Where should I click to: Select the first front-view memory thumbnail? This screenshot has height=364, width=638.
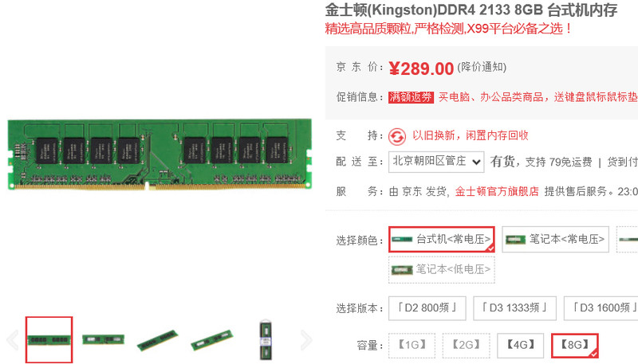tap(49, 339)
